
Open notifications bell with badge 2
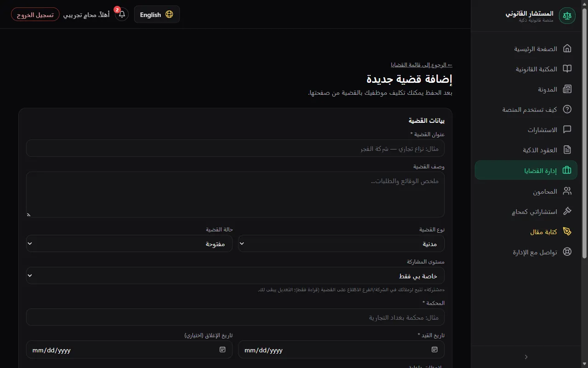(121, 14)
